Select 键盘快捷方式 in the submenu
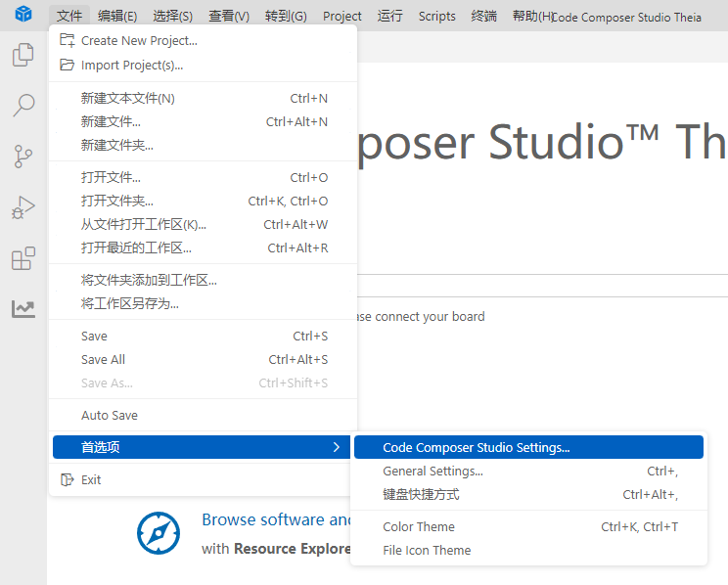The image size is (728, 585). click(x=421, y=495)
